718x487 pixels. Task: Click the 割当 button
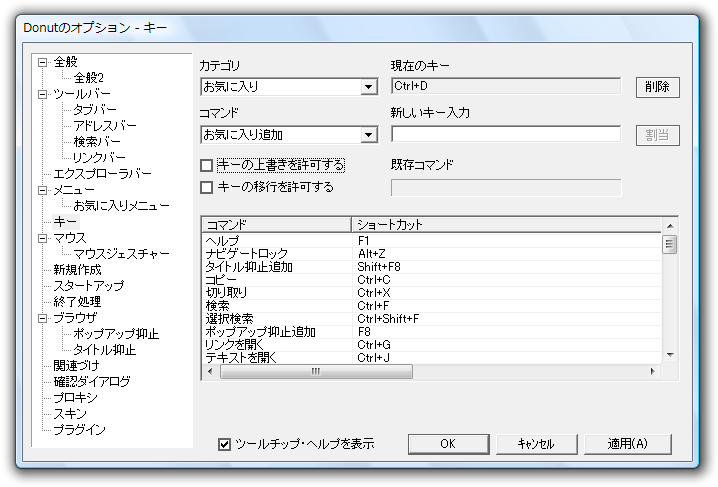[658, 135]
